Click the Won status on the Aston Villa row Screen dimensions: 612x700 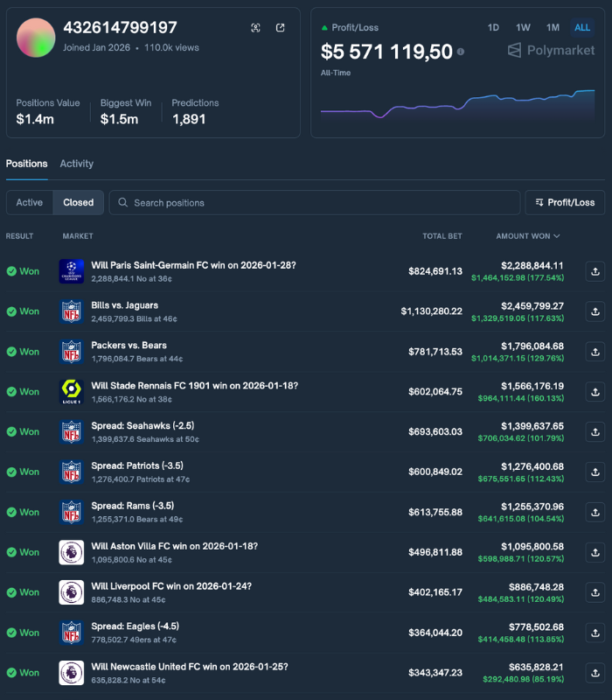(23, 552)
